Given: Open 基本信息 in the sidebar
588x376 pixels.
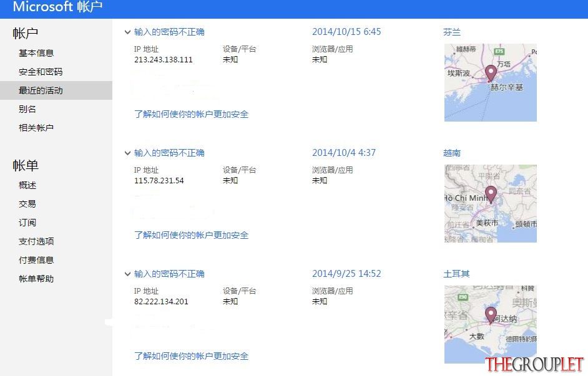Looking at the screenshot, I should tap(36, 53).
